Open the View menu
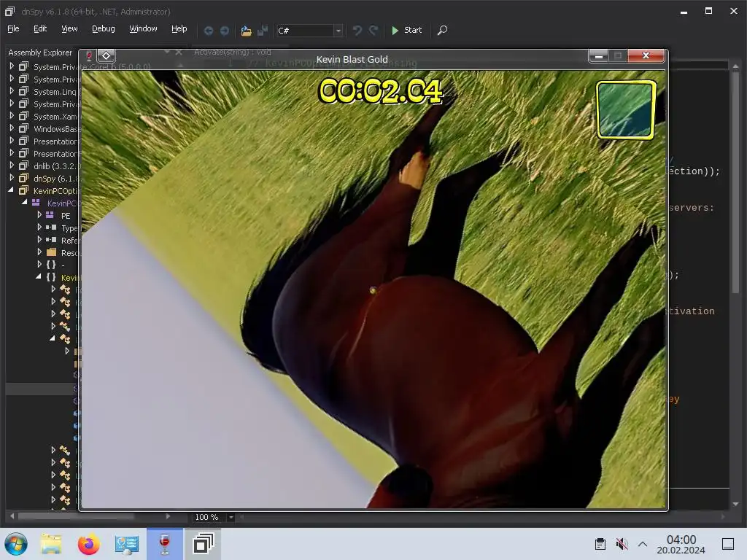This screenshot has height=560, width=747. (69, 29)
